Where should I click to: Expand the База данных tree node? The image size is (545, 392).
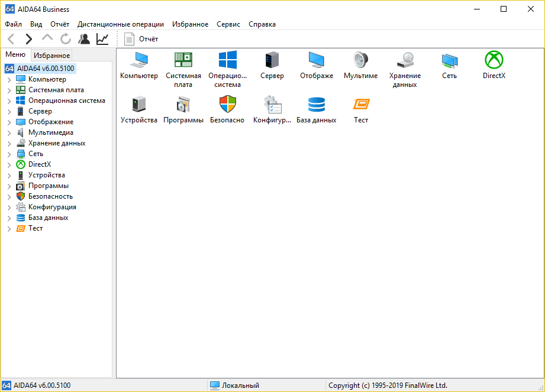(9, 218)
